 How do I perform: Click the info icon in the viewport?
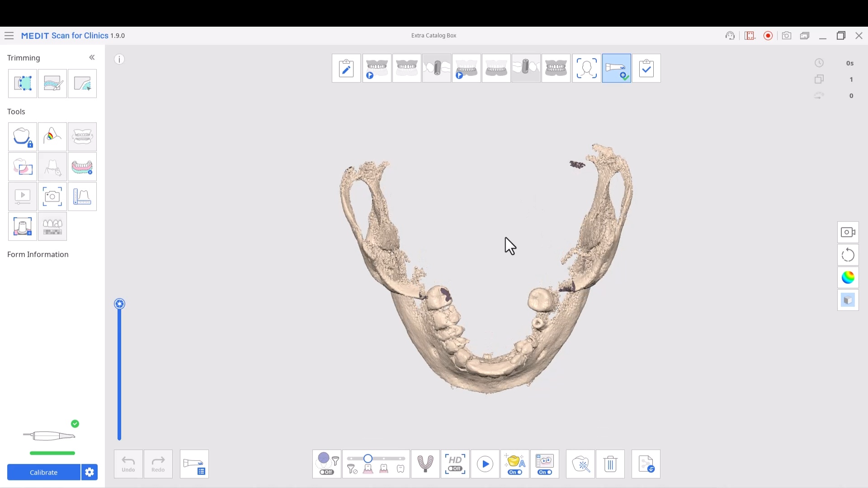point(119,59)
